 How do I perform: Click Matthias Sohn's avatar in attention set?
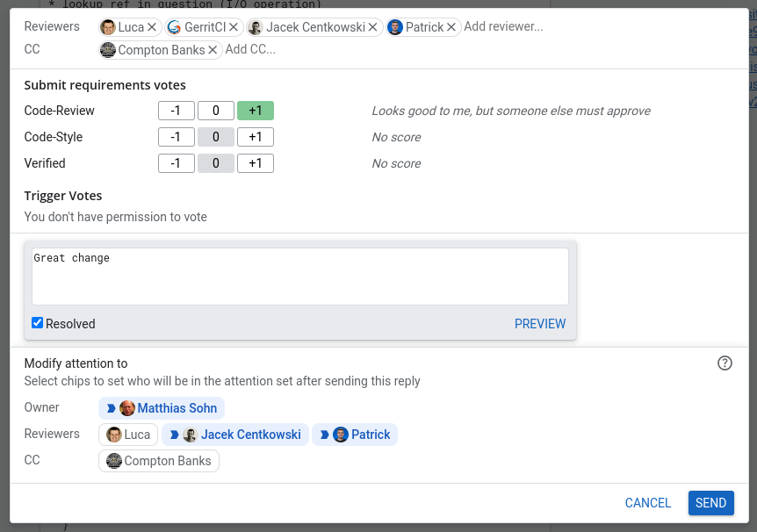click(126, 407)
